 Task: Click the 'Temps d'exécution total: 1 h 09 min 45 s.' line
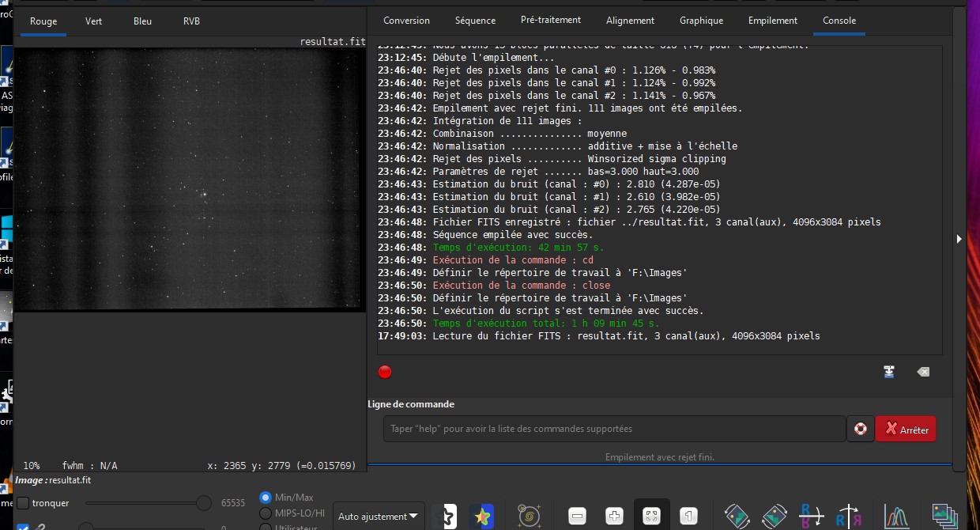[546, 324]
